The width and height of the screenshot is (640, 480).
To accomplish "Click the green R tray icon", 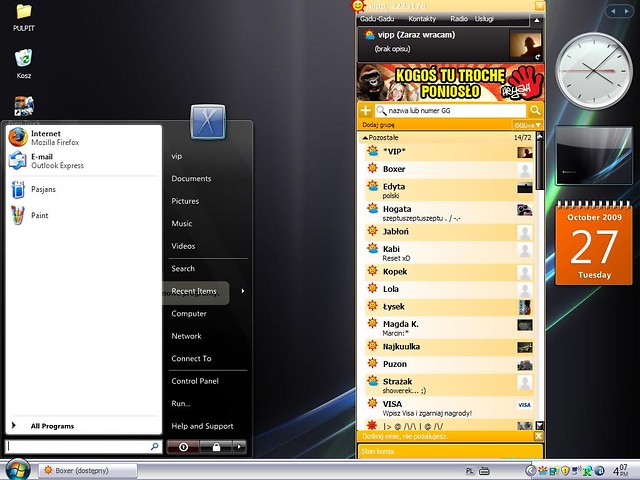I will (x=588, y=471).
